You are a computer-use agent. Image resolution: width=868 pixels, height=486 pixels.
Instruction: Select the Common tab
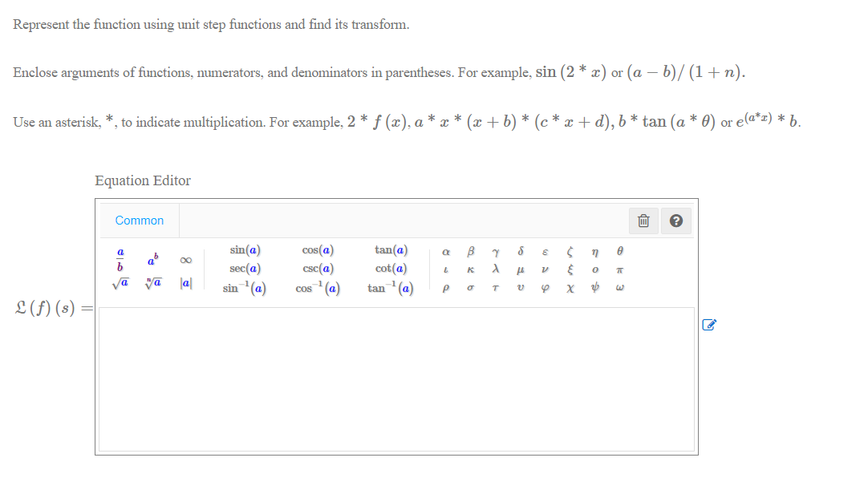pyautogui.click(x=139, y=220)
